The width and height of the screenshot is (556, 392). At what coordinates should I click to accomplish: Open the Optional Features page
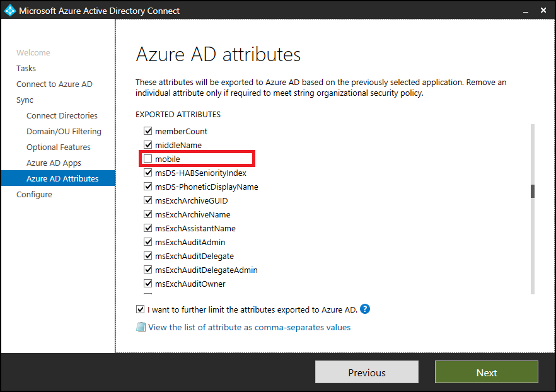pyautogui.click(x=58, y=147)
